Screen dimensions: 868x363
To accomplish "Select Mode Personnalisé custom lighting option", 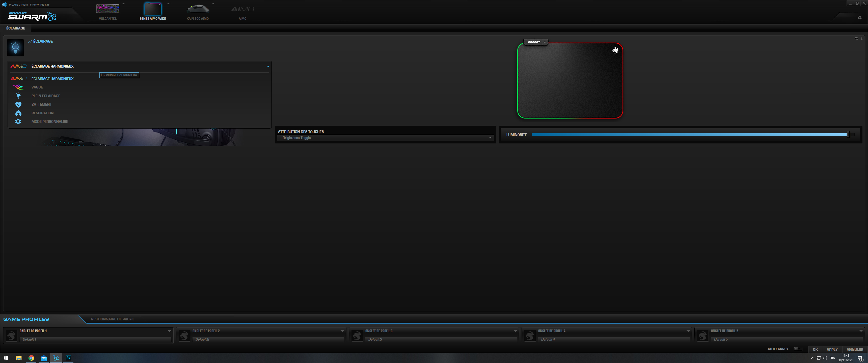I will click(49, 122).
